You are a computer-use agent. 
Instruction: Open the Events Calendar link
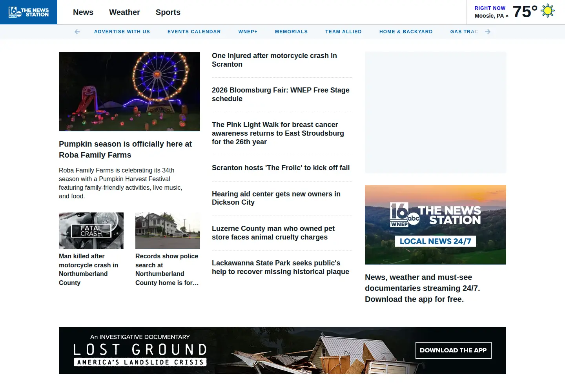tap(194, 32)
